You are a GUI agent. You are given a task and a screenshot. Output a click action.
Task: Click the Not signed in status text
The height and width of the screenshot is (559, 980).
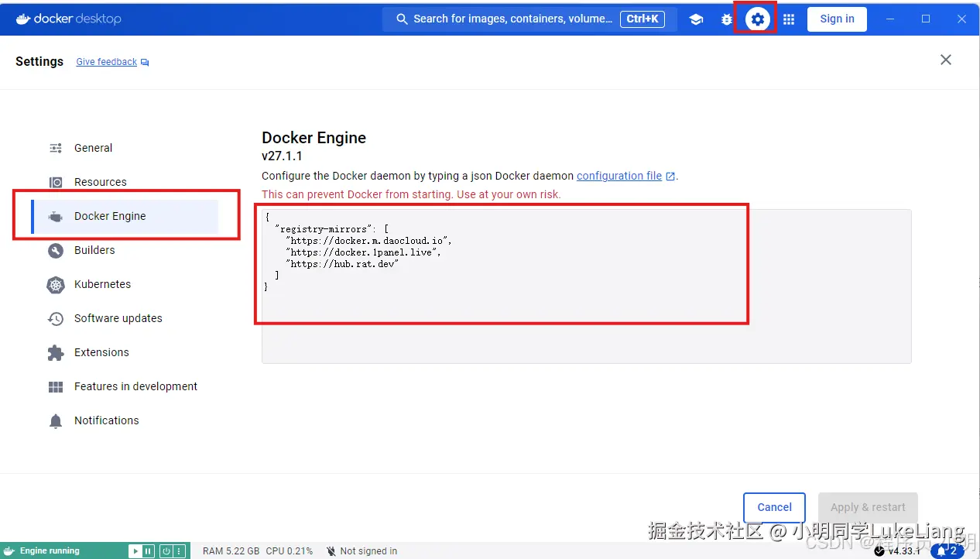(368, 551)
